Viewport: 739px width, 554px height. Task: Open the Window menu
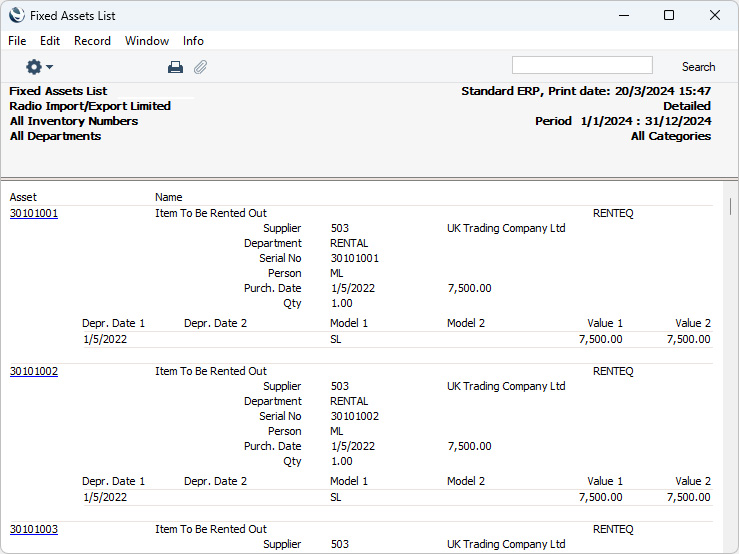coord(147,41)
